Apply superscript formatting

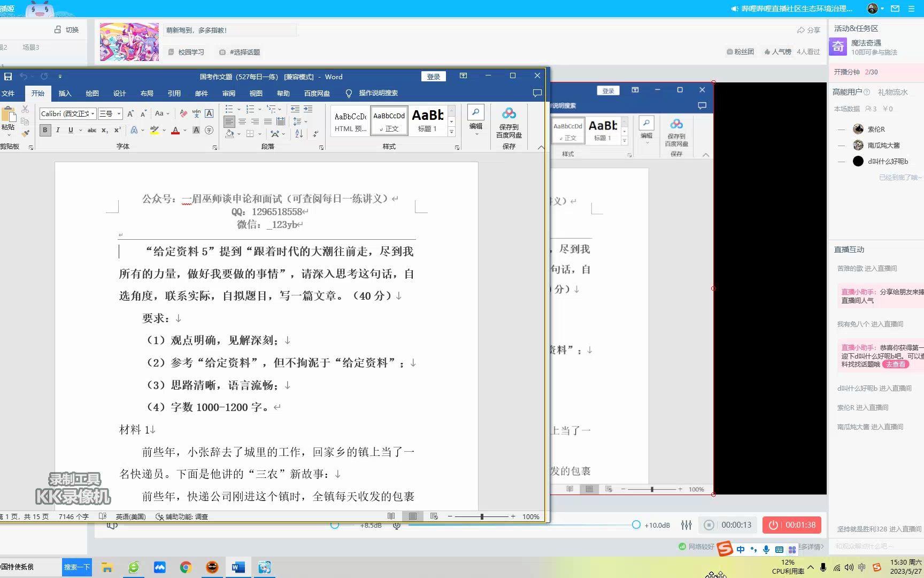[117, 130]
